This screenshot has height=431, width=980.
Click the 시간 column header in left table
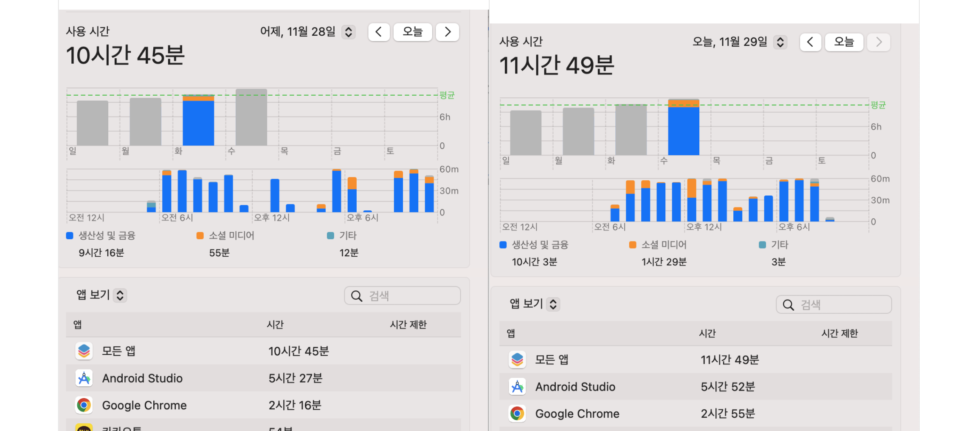[275, 325]
